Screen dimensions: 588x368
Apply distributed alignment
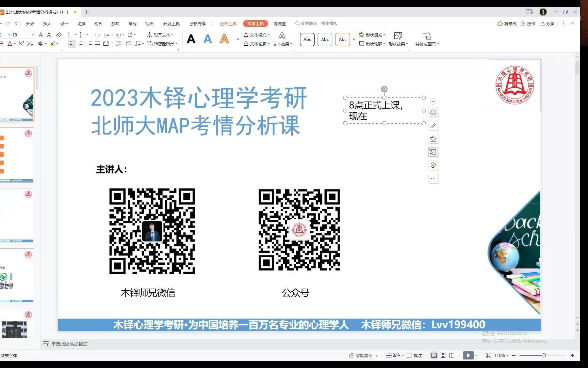pyautogui.click(x=106, y=44)
